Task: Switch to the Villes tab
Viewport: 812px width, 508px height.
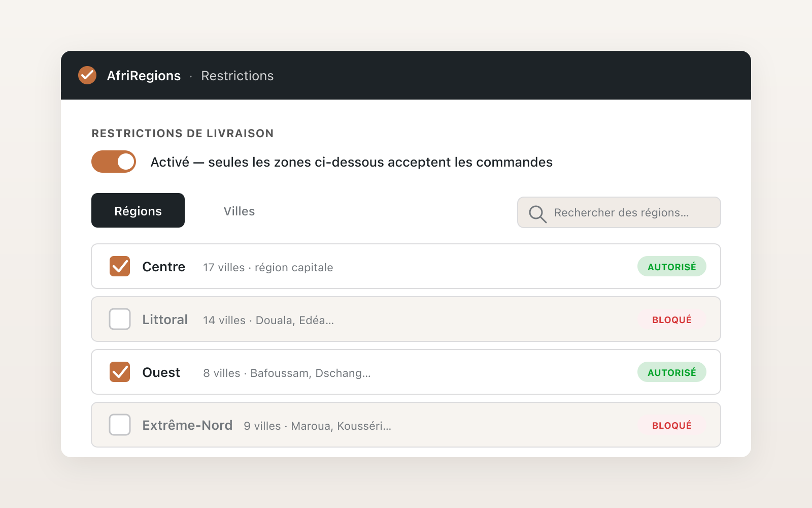Action: [239, 210]
